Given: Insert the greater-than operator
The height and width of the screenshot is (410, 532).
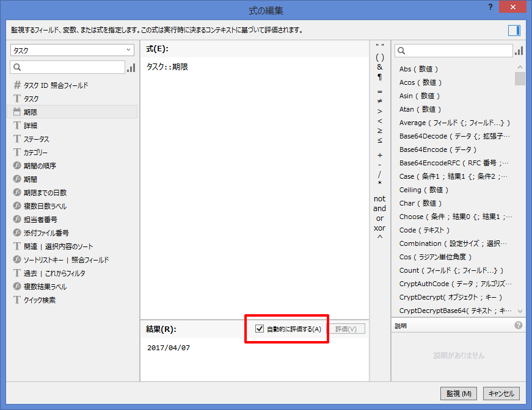Looking at the screenshot, I should (x=380, y=111).
